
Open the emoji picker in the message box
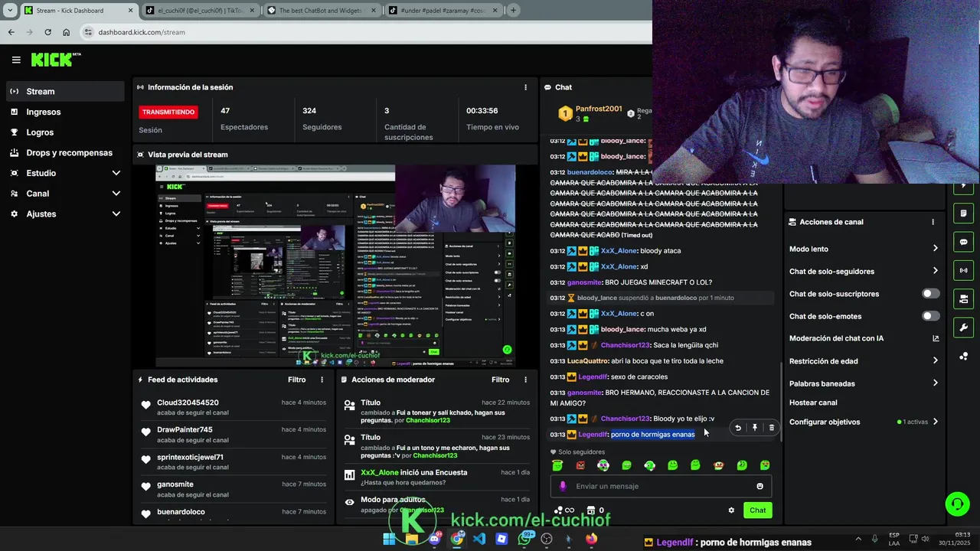(x=759, y=486)
